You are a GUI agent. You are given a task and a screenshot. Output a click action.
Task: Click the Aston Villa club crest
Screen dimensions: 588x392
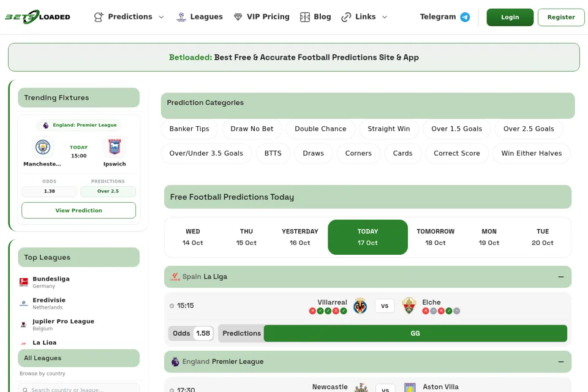410,388
